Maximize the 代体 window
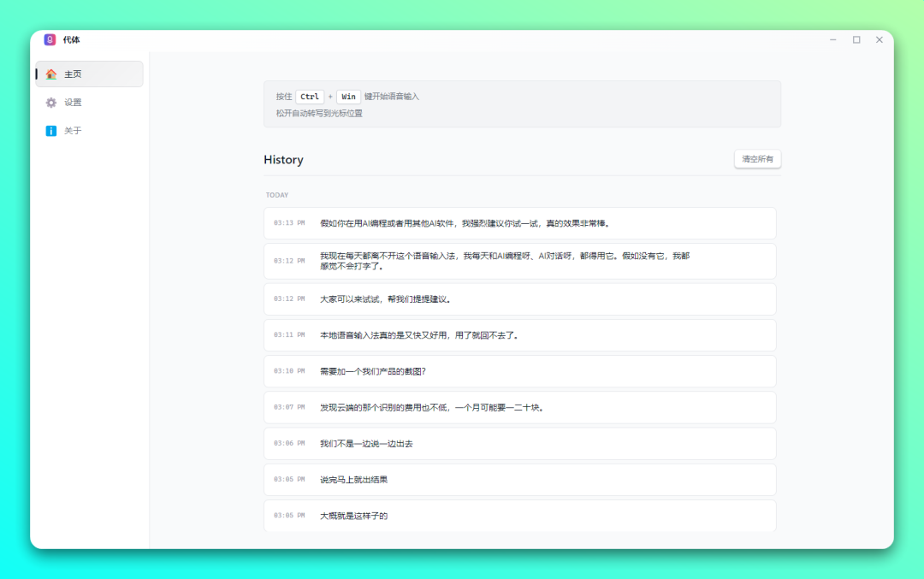Screen dimensions: 924x579 coord(856,39)
